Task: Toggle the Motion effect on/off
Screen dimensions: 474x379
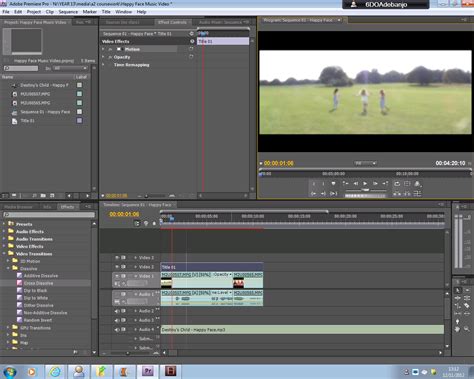Action: click(x=110, y=49)
